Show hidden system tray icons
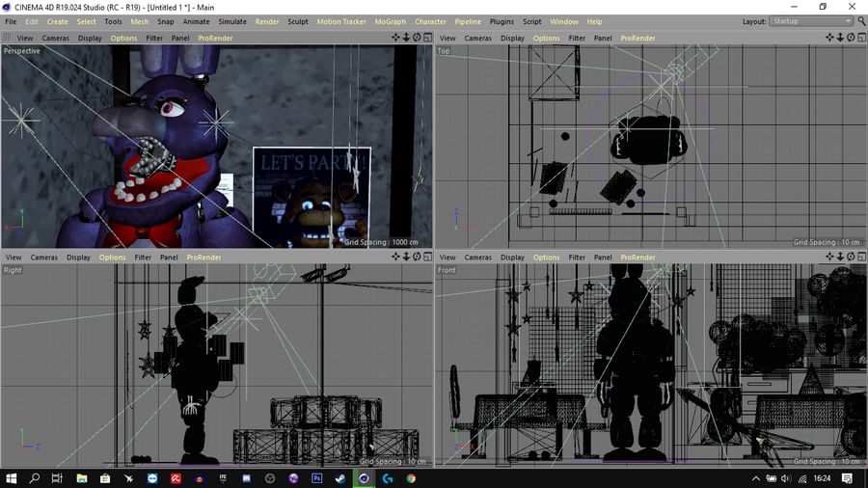Image resolution: width=868 pixels, height=488 pixels. pos(755,478)
